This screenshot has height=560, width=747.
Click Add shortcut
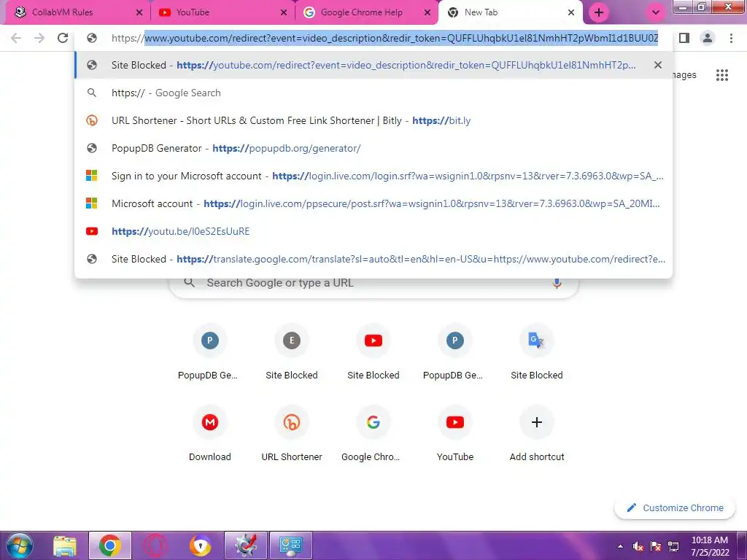537,434
